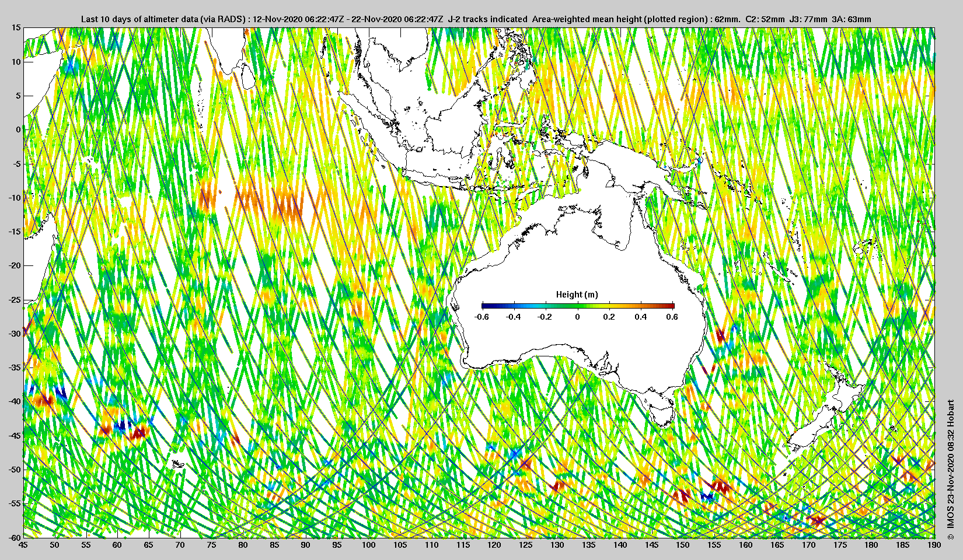
Task: Click longitude tick label '190' on bottom axis
Action: pos(934,545)
